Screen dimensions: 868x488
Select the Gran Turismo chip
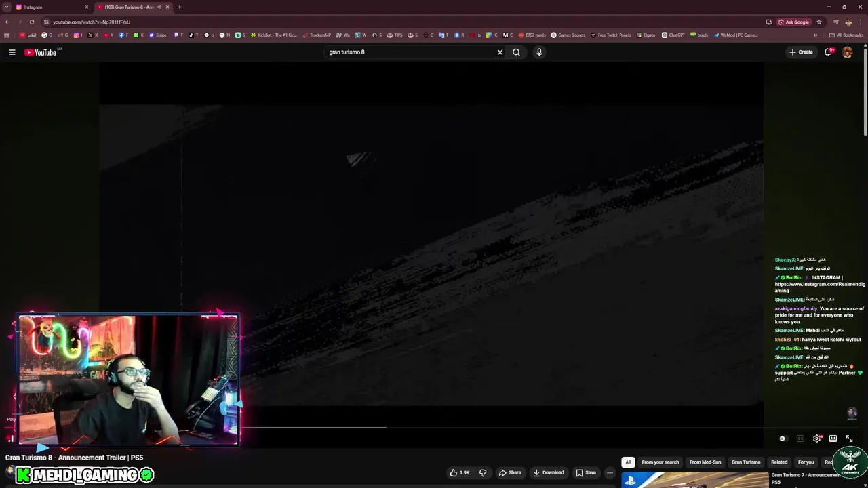[x=746, y=462]
